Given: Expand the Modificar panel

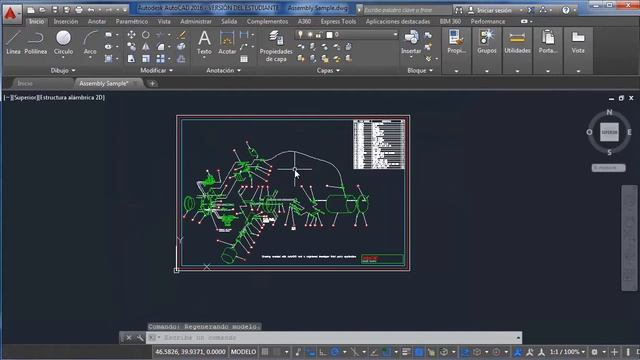Looking at the screenshot, I should 156,71.
